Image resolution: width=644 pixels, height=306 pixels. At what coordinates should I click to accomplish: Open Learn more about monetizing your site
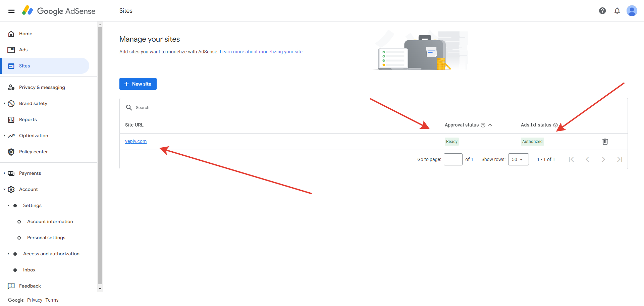(x=261, y=52)
